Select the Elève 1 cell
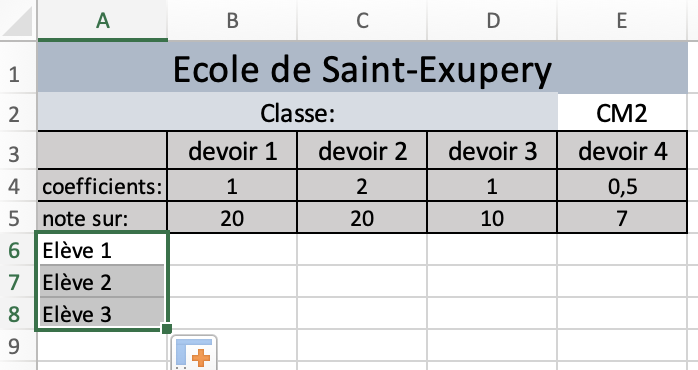The height and width of the screenshot is (370, 698). [x=102, y=249]
